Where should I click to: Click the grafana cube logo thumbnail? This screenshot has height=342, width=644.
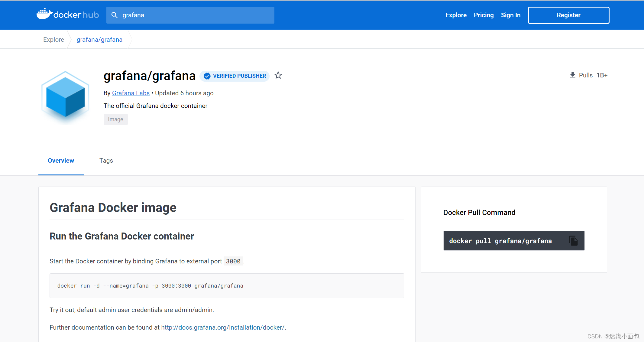(x=66, y=98)
